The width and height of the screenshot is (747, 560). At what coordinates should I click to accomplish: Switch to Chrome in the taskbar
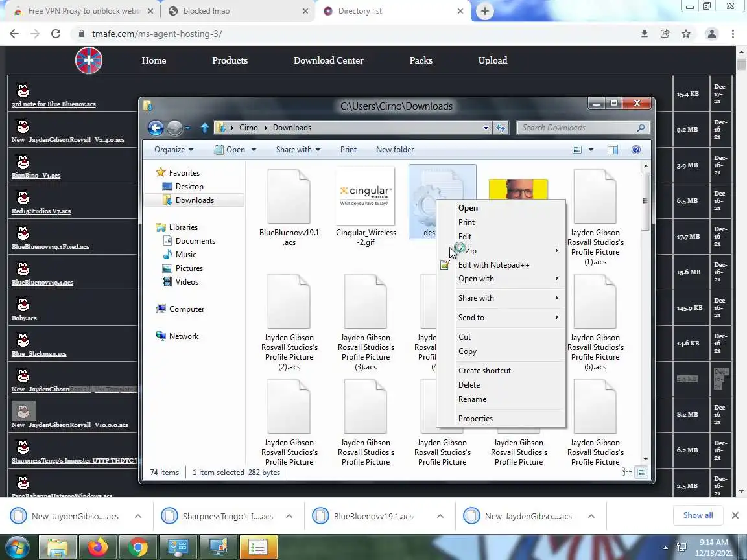coord(137,547)
